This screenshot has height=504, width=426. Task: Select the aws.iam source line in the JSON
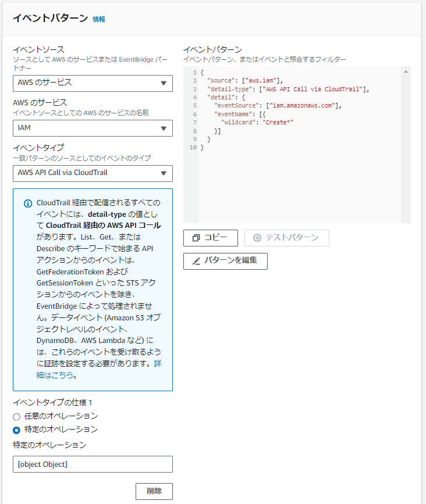click(244, 81)
